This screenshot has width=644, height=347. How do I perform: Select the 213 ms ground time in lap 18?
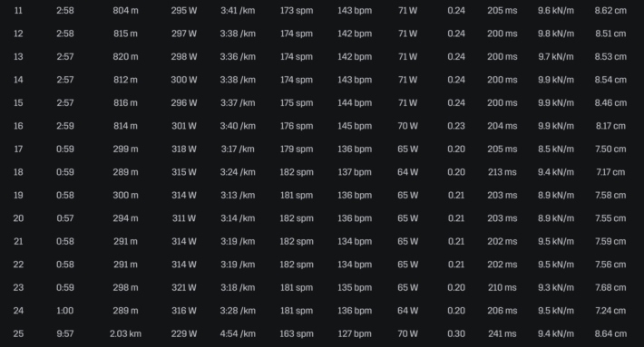pyautogui.click(x=502, y=172)
